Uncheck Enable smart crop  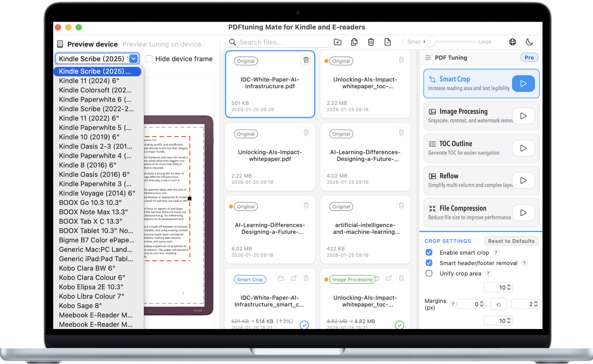click(429, 252)
